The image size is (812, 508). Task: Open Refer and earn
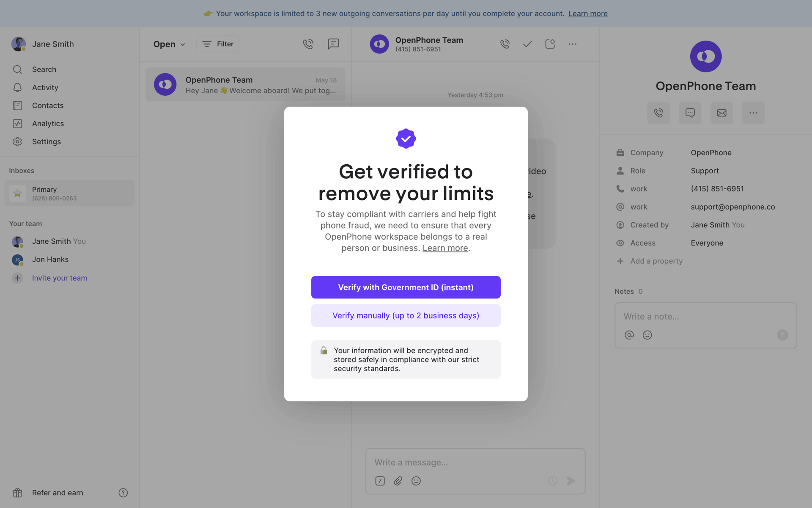[x=58, y=493]
